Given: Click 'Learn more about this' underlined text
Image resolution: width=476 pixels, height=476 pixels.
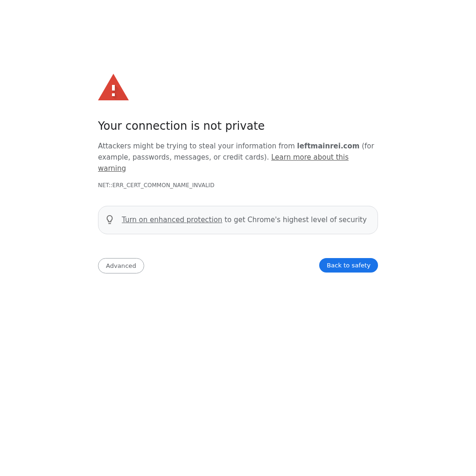Looking at the screenshot, I should [310, 157].
